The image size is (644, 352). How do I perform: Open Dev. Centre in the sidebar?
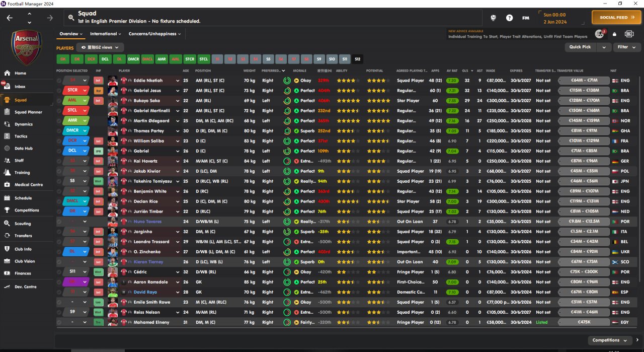[x=28, y=287]
